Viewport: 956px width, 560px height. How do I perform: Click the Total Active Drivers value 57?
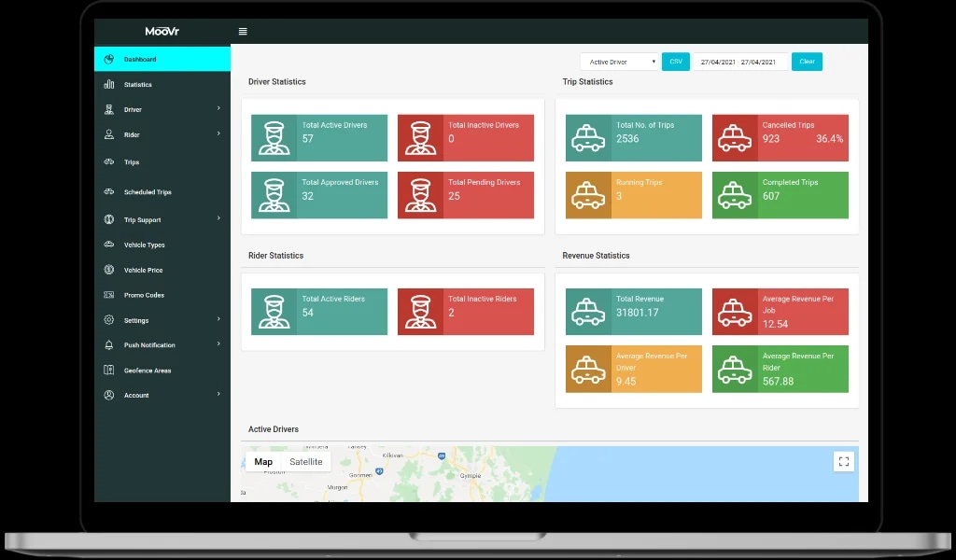click(308, 138)
